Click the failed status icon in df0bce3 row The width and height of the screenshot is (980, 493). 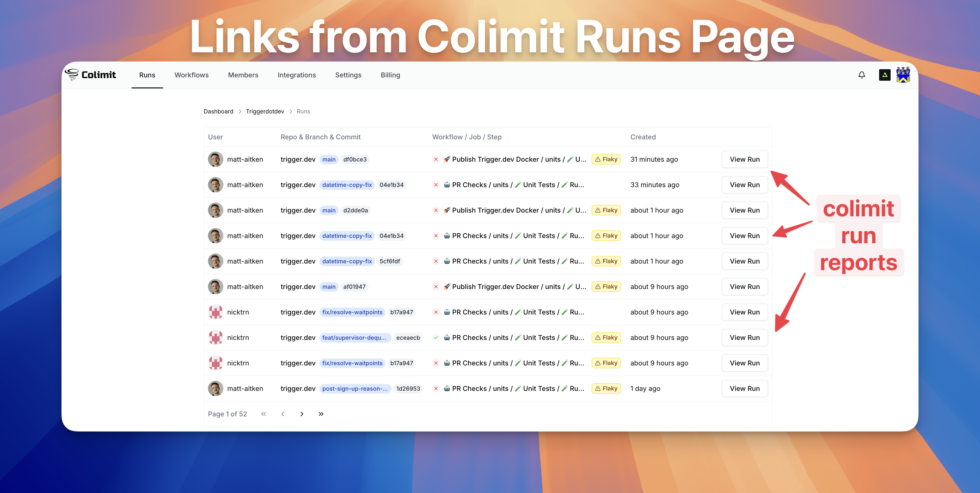[x=436, y=159]
